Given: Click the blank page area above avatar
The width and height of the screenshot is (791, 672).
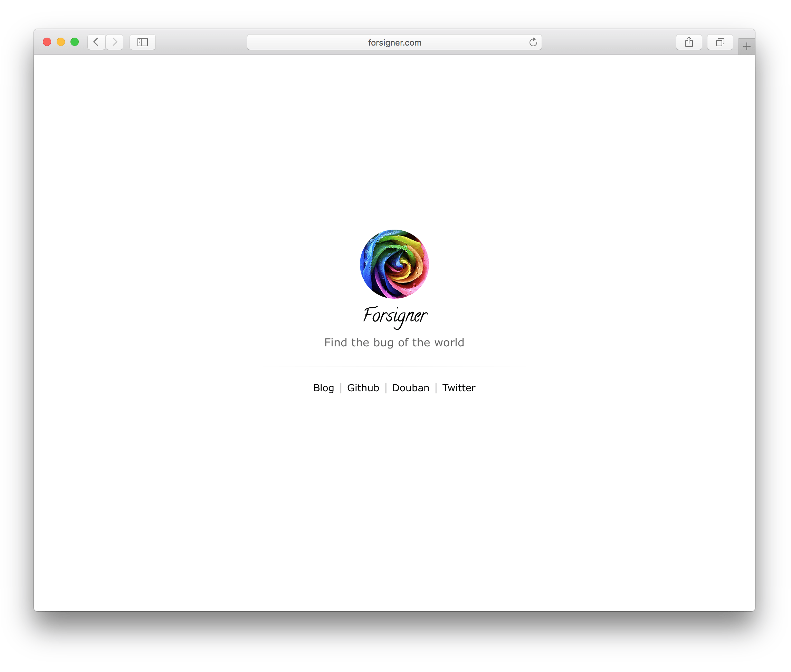Looking at the screenshot, I should click(x=394, y=145).
